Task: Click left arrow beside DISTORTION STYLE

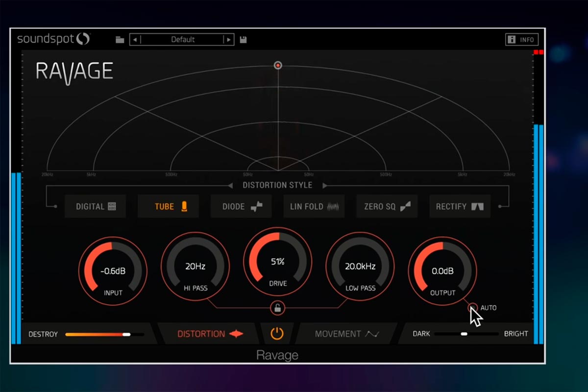Action: coord(230,185)
